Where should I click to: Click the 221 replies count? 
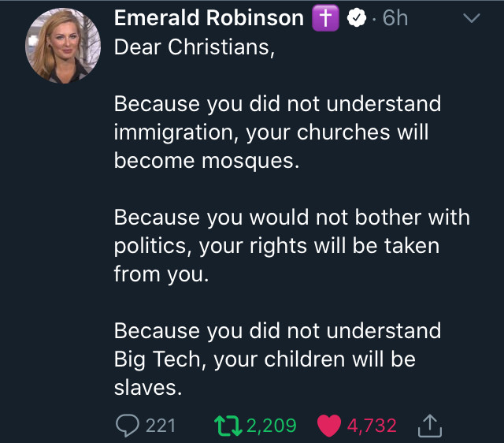(161, 426)
